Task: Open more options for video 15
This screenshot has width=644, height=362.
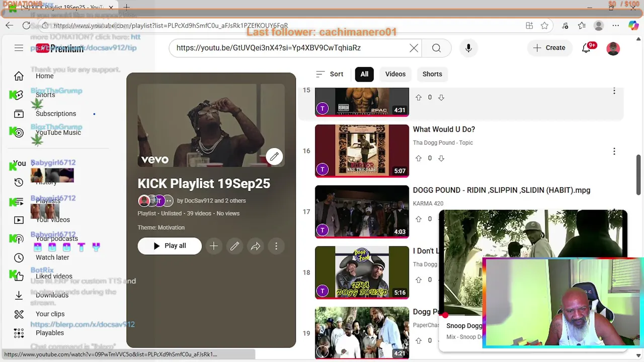Action: point(614,91)
